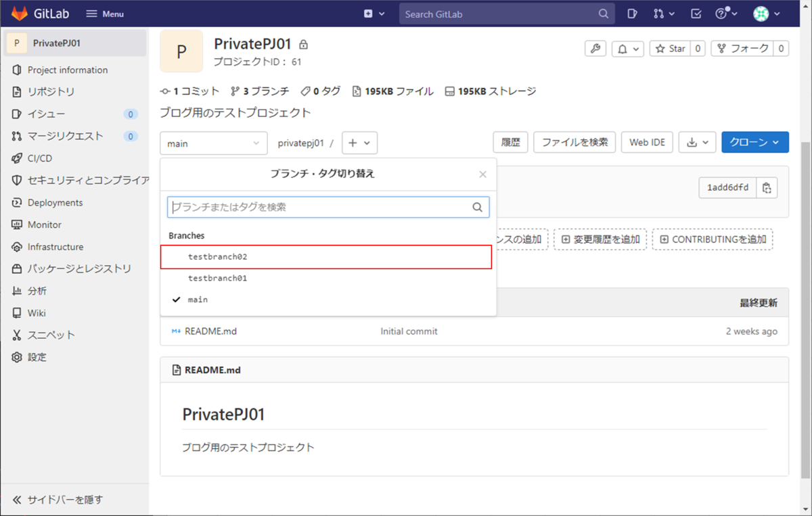The width and height of the screenshot is (812, 516).
Task: Click the magnifier icon in branch search
Action: pyautogui.click(x=477, y=208)
